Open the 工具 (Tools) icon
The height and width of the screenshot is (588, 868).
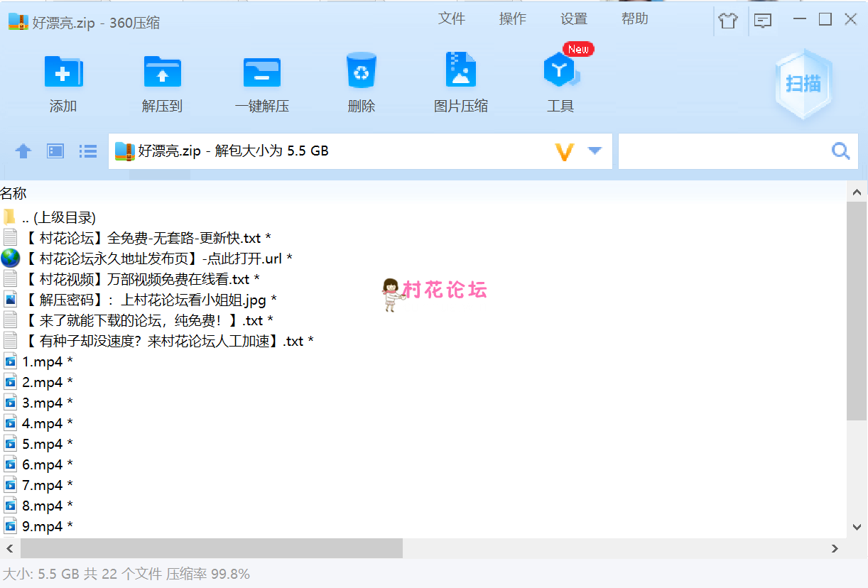(x=561, y=70)
